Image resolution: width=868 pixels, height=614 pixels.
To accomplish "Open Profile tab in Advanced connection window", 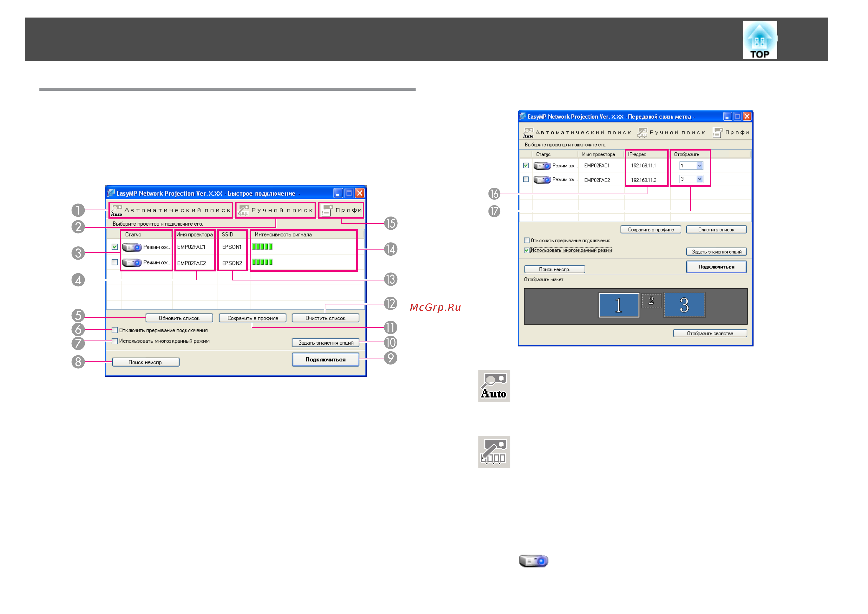I will tap(731, 133).
